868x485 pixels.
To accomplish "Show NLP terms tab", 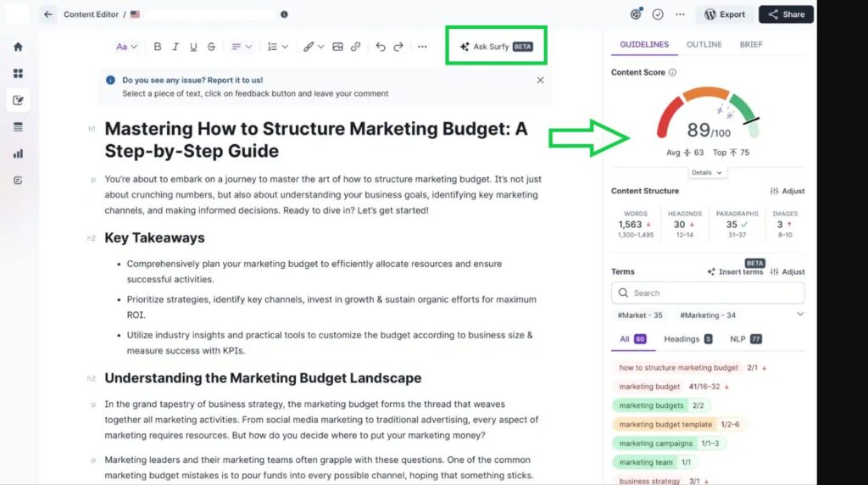I will pos(746,339).
